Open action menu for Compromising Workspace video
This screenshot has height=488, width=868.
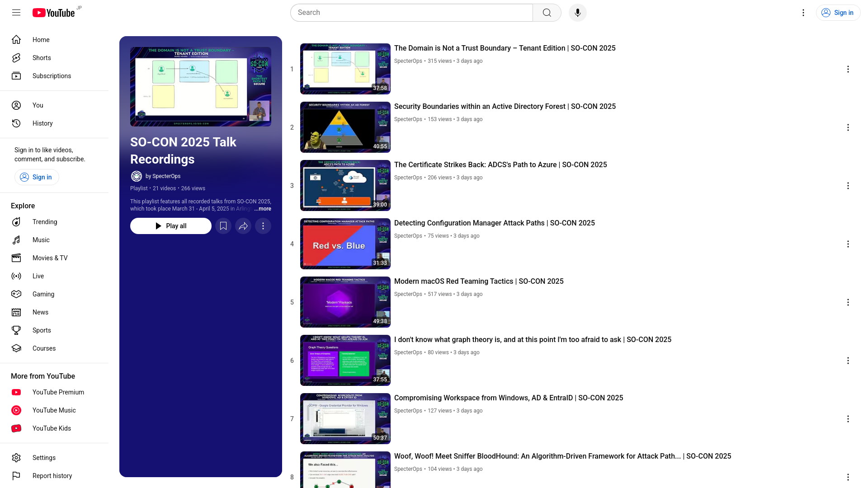pyautogui.click(x=848, y=419)
